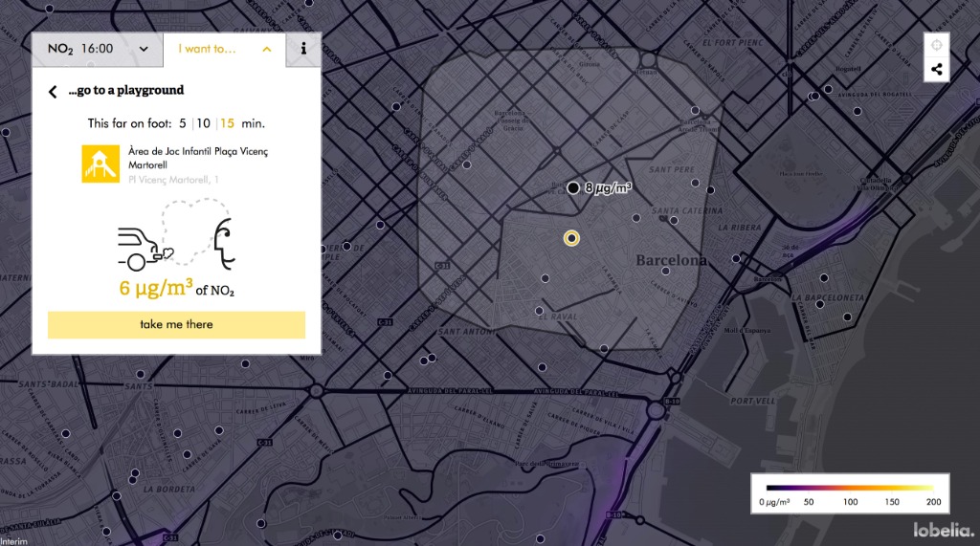Click the '...go to a playground' heading
The height and width of the screenshot is (546, 980).
tap(126, 91)
